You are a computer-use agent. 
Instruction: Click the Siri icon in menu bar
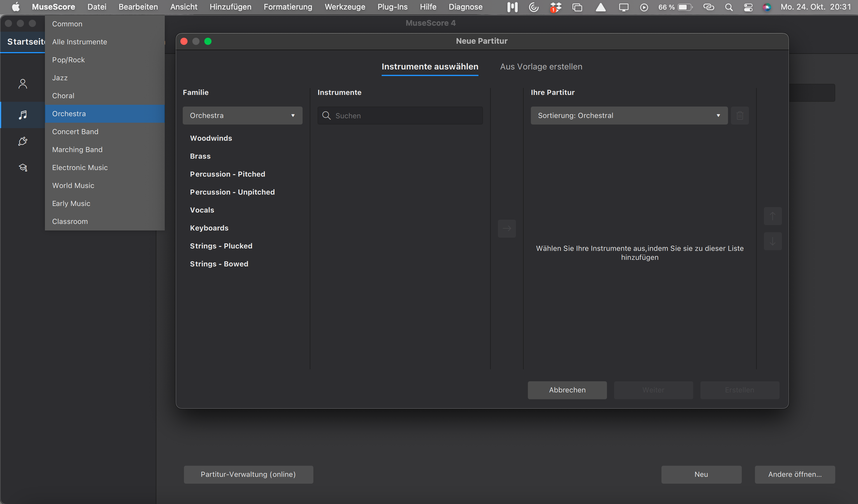pos(767,7)
